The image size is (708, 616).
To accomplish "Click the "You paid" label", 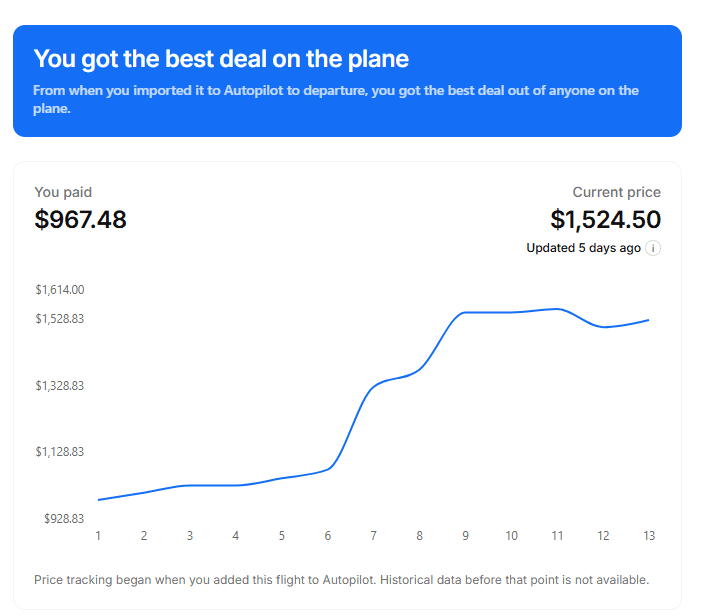I will pos(63,192).
